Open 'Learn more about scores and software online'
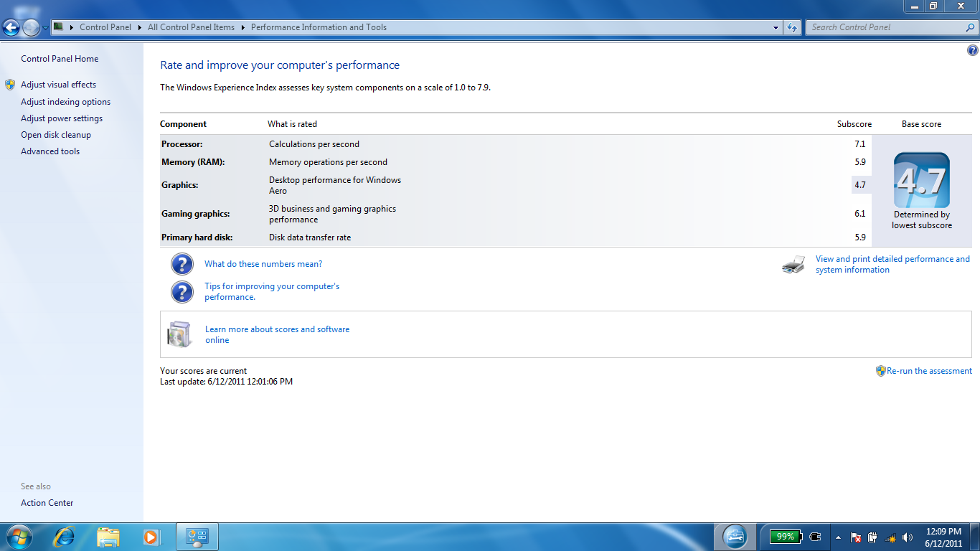Image resolution: width=980 pixels, height=551 pixels. 278,334
